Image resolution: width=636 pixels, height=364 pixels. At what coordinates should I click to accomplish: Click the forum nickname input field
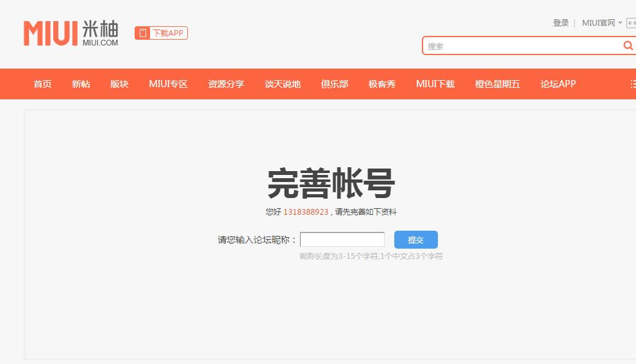coord(342,240)
